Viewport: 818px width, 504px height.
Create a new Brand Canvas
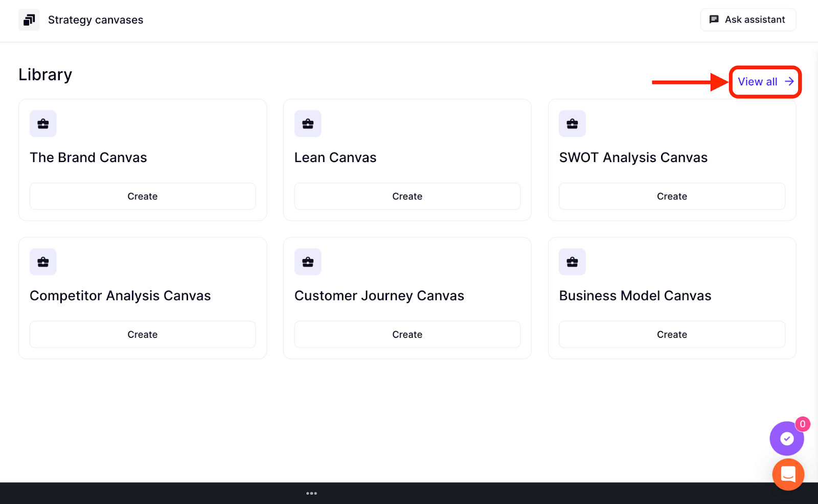[143, 196]
